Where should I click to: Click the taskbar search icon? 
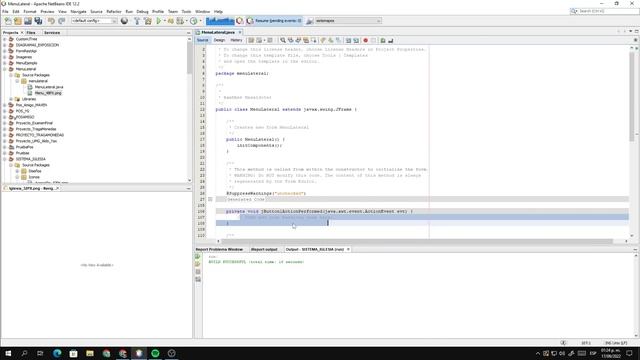24,353
